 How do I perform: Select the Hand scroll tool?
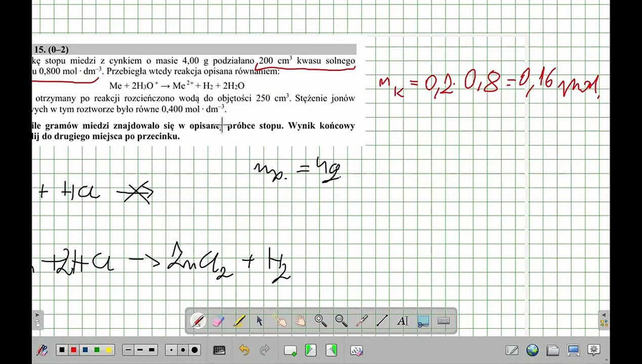(x=301, y=321)
